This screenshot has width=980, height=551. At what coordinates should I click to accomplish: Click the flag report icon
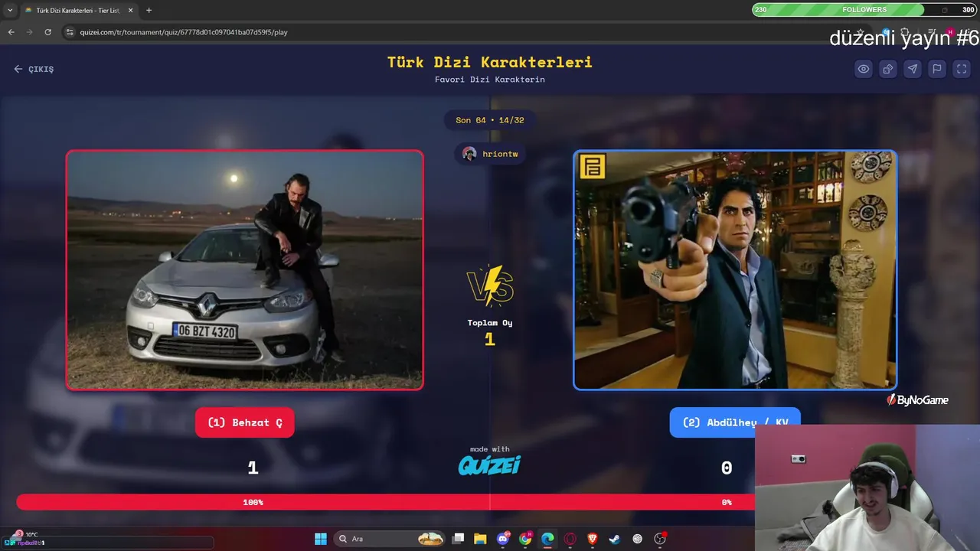tap(937, 69)
